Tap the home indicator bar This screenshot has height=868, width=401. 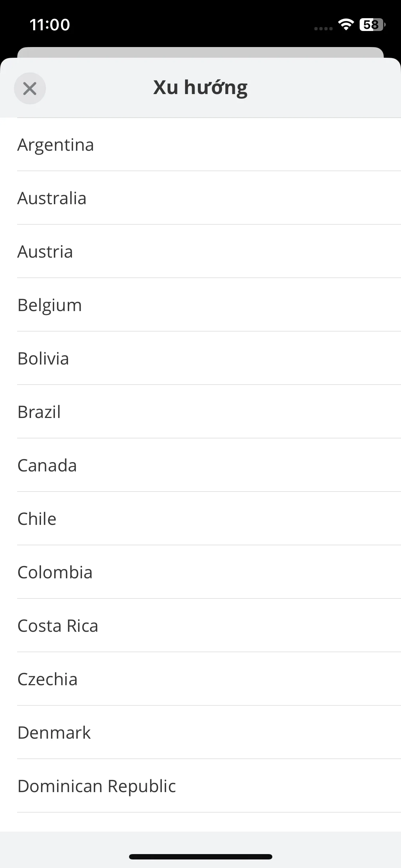pyautogui.click(x=200, y=857)
